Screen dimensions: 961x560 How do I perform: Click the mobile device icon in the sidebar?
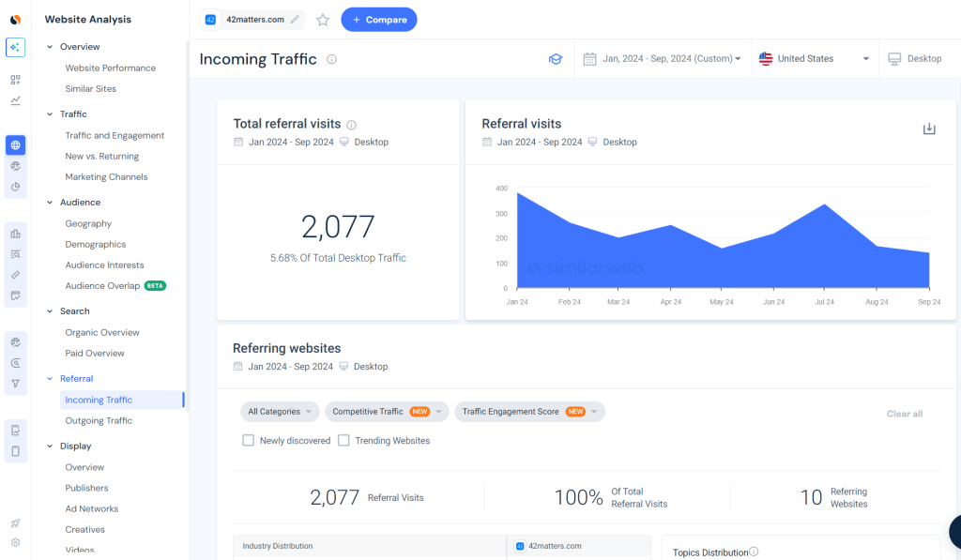(x=14, y=450)
